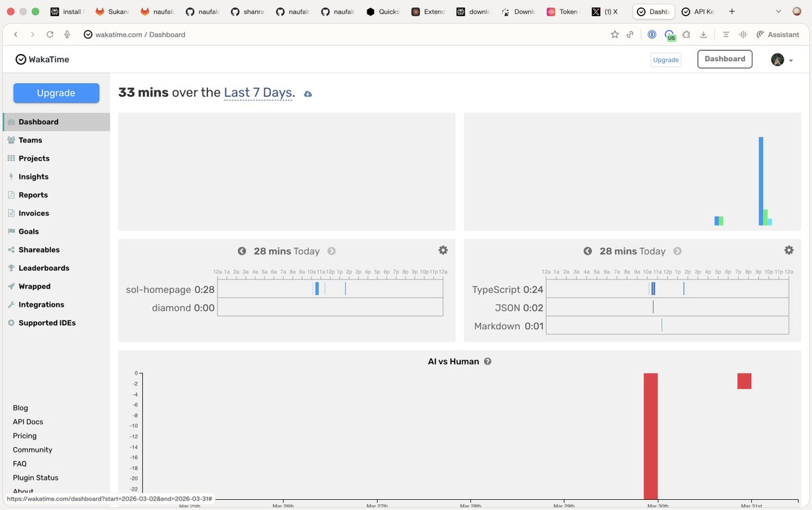
Task: Click the microphone icon in toolbar
Action: (x=67, y=35)
